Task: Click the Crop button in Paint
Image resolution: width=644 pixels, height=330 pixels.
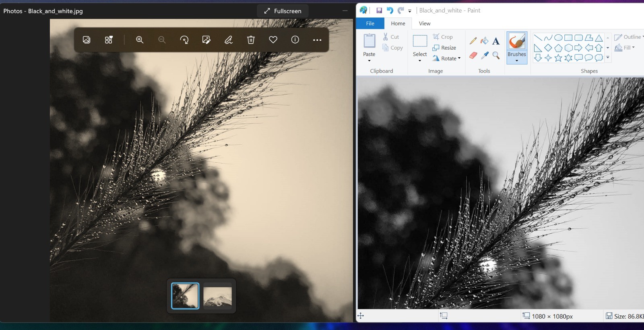Action: (x=443, y=37)
